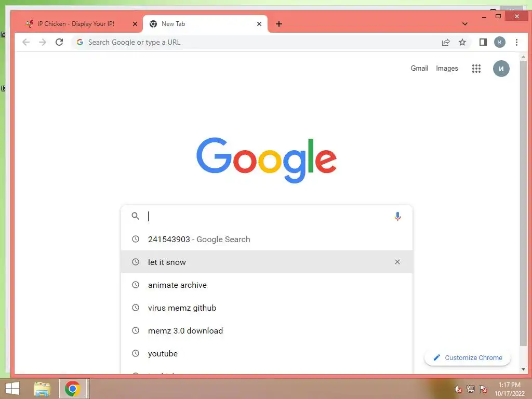Expand the tab search dropdown arrow
Image resolution: width=532 pixels, height=399 pixels.
465,24
